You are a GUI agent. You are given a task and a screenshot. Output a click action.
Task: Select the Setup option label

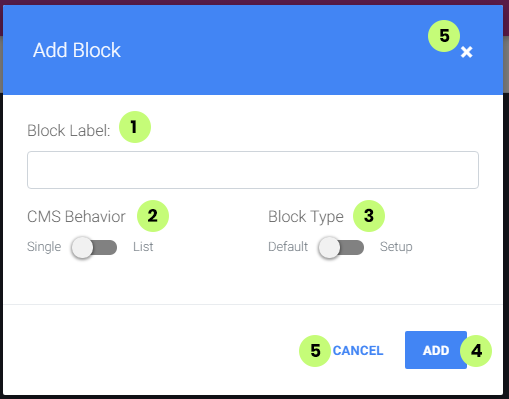coord(396,247)
